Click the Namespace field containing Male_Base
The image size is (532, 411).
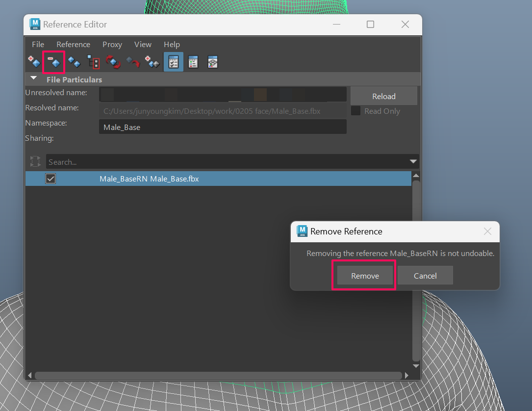(x=223, y=127)
